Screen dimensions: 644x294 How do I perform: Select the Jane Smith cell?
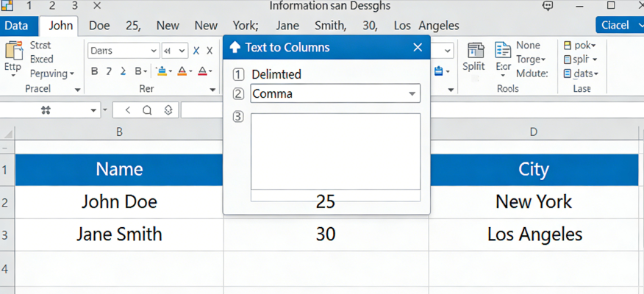pos(120,234)
